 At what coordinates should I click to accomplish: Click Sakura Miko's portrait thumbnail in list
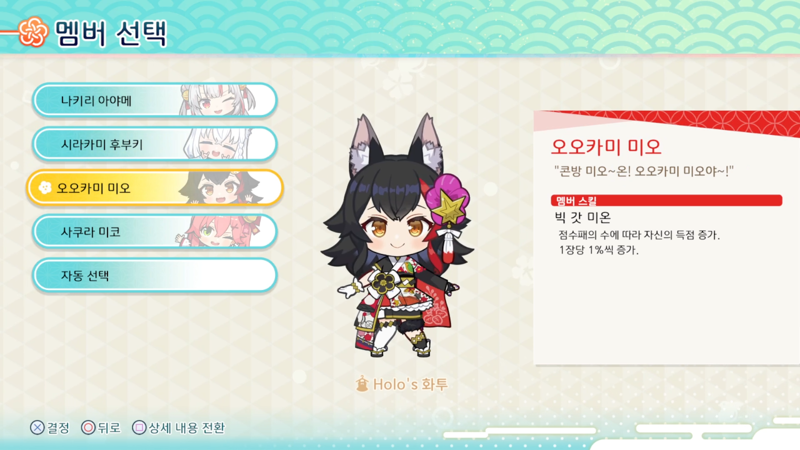pyautogui.click(x=219, y=232)
